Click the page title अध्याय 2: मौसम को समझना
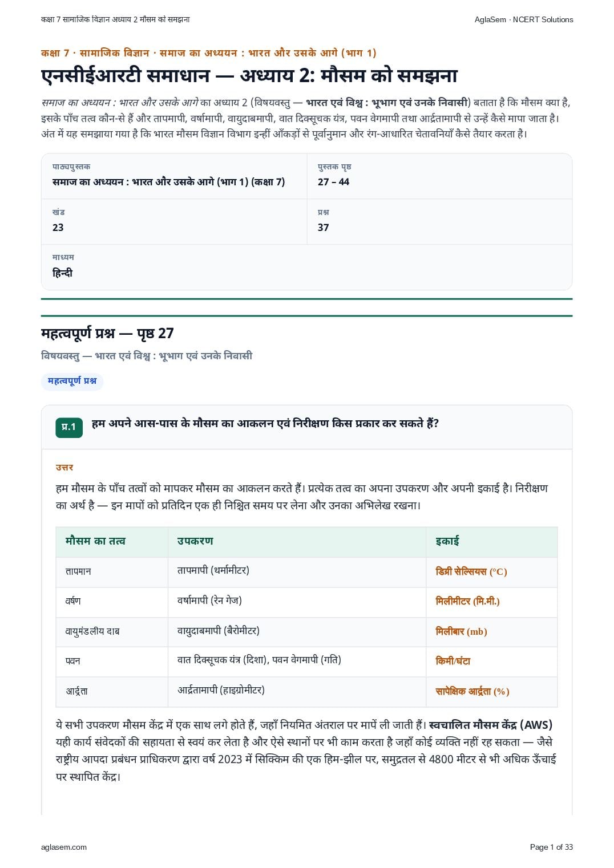The width and height of the screenshot is (614, 868). point(249,76)
